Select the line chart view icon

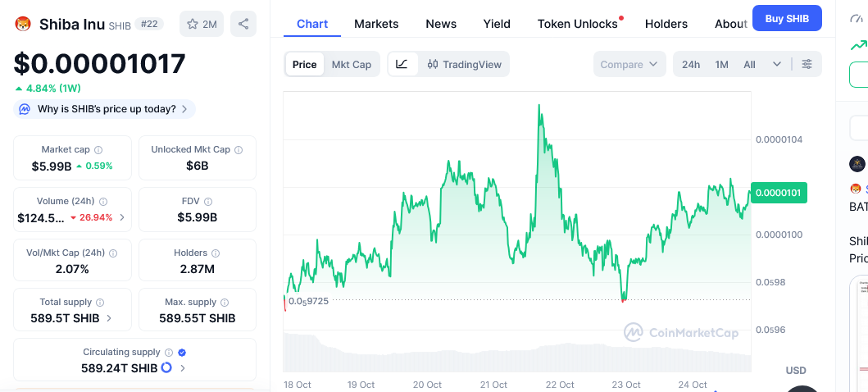(x=402, y=64)
